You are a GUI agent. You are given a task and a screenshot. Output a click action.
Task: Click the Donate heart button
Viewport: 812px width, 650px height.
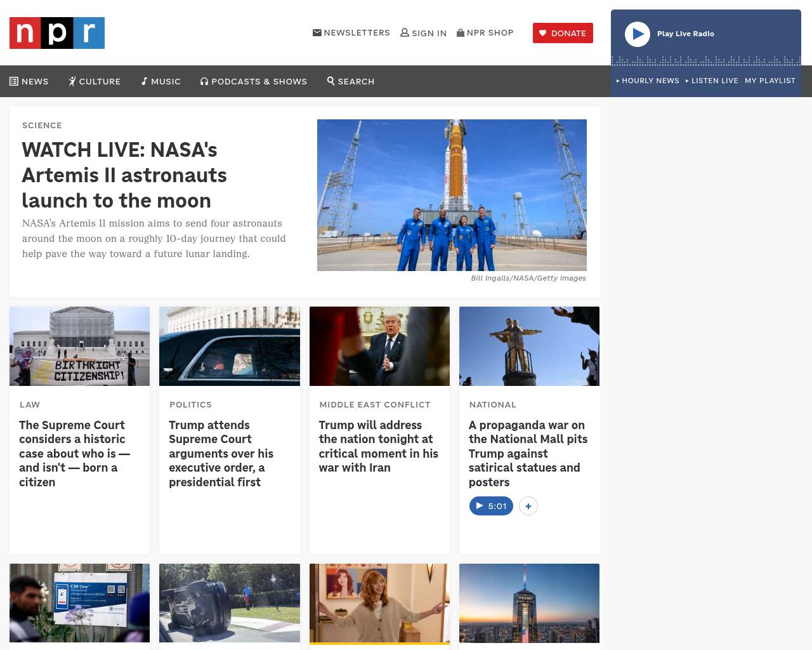click(x=563, y=33)
